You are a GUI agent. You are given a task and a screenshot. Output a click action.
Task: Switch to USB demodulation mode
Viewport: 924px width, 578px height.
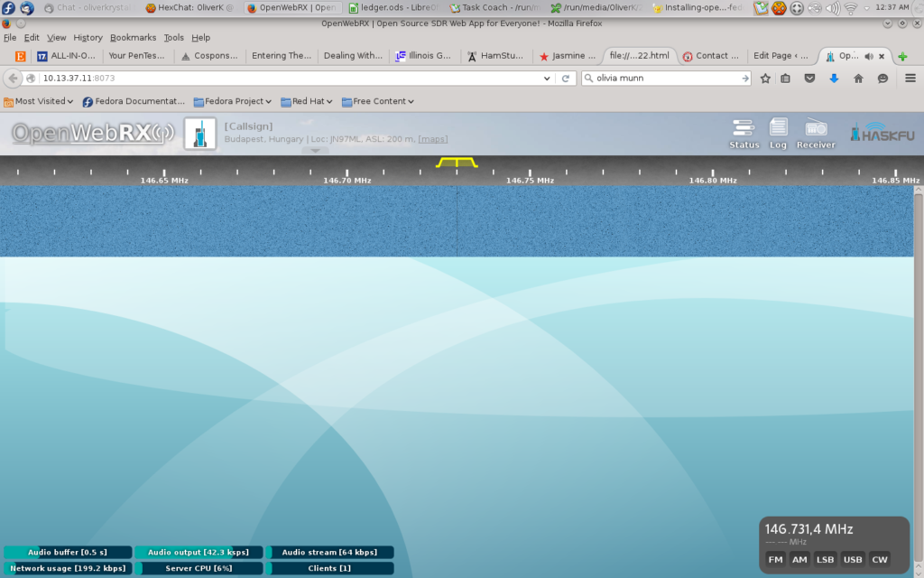pos(852,559)
